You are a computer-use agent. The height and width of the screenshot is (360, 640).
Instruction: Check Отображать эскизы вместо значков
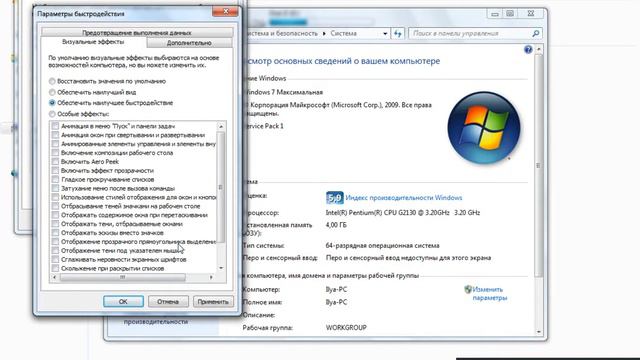coord(55,233)
